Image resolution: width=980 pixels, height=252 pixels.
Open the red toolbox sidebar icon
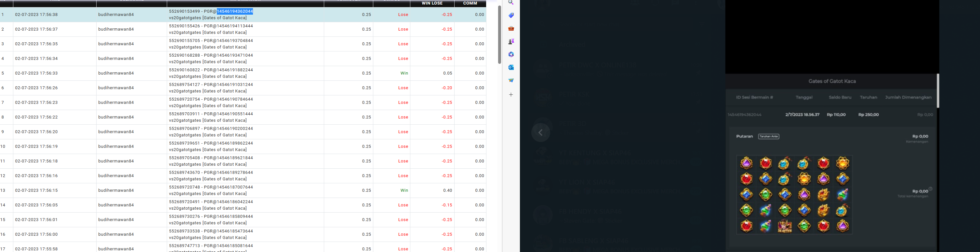(511, 29)
